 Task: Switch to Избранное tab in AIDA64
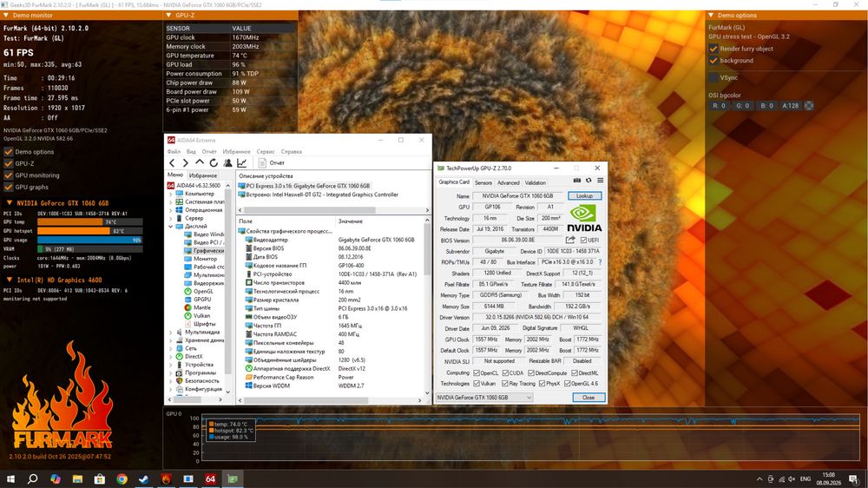(x=203, y=175)
